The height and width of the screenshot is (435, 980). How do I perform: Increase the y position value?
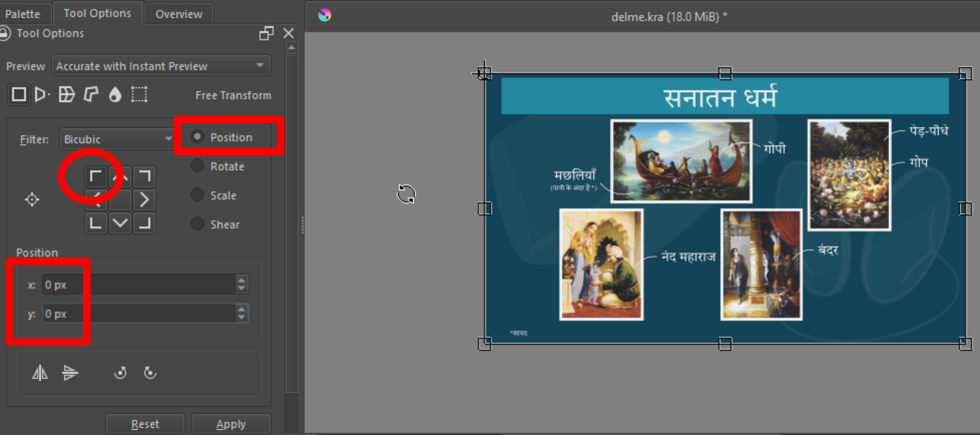click(x=241, y=308)
